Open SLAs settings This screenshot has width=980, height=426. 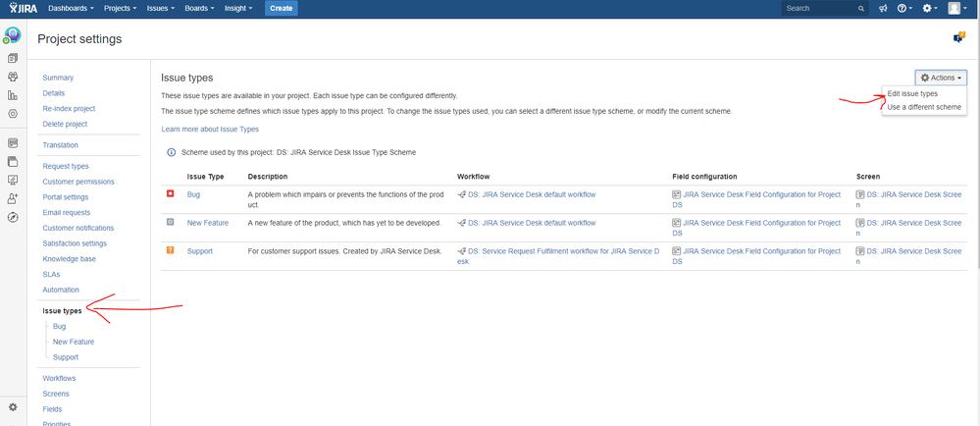click(51, 274)
